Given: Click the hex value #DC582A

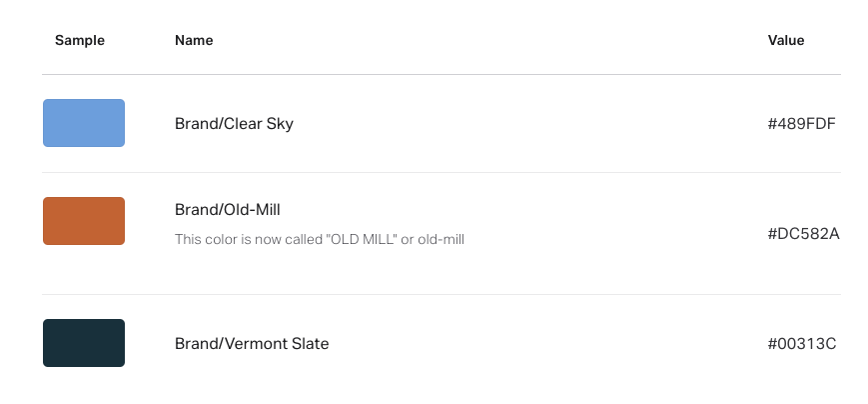Looking at the screenshot, I should point(803,234).
